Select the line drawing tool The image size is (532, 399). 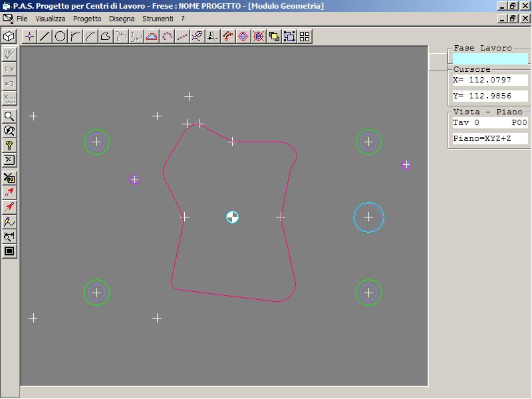click(x=45, y=37)
